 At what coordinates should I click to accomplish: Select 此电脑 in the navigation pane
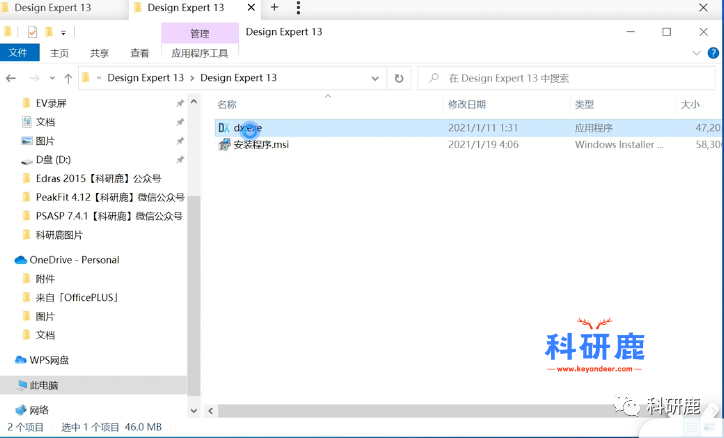point(46,385)
